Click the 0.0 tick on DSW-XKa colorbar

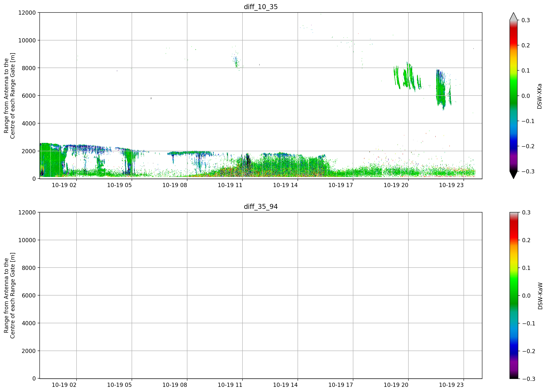(x=526, y=96)
